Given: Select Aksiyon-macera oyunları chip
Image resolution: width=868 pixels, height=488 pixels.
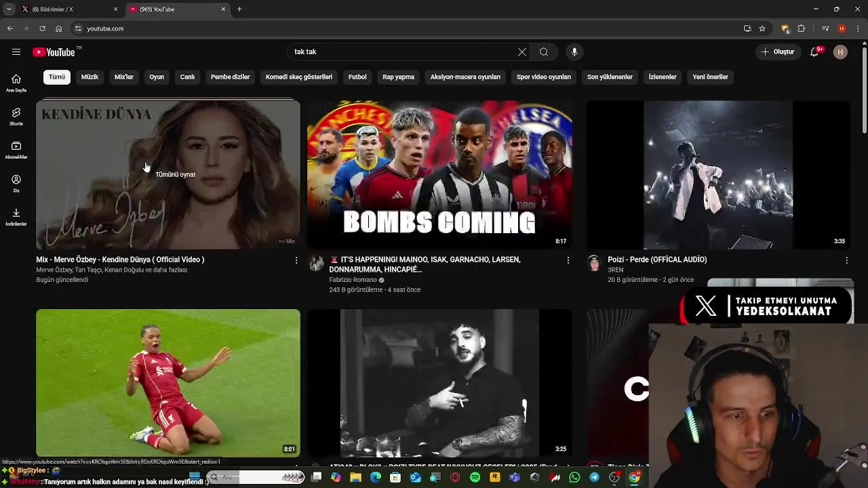Looking at the screenshot, I should 465,77.
